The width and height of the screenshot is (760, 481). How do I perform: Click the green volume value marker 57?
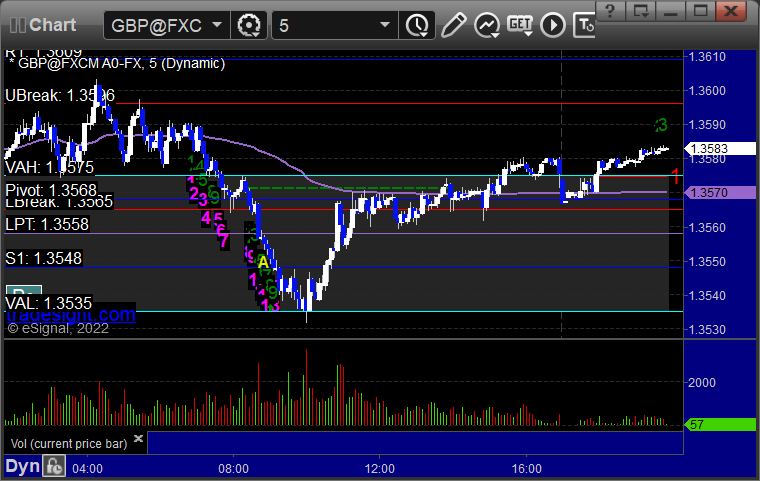[x=720, y=425]
